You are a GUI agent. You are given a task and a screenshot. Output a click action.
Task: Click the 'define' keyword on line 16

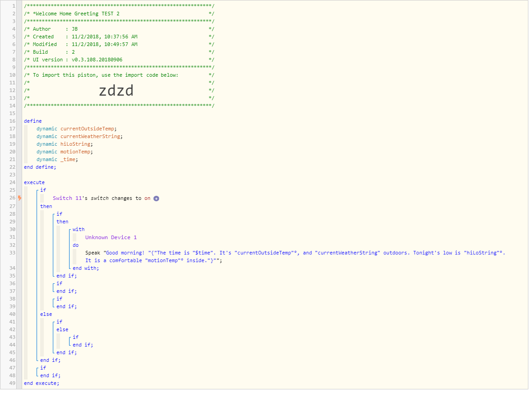33,122
